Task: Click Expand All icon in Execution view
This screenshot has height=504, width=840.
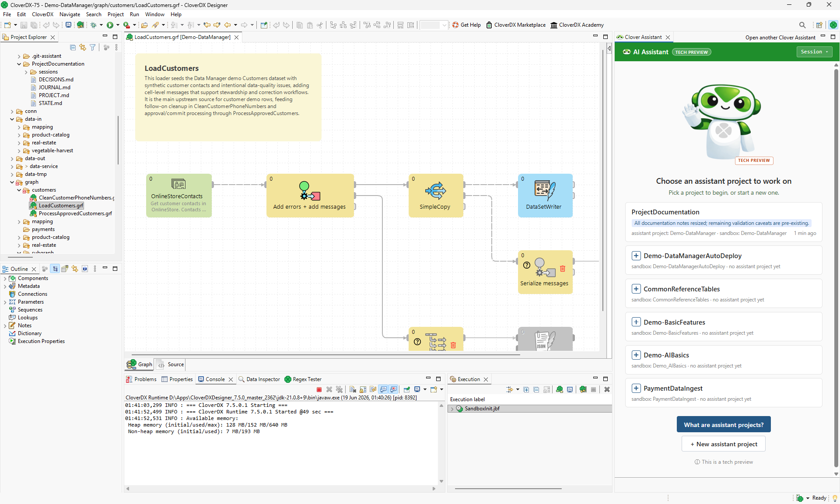Action: (526, 389)
